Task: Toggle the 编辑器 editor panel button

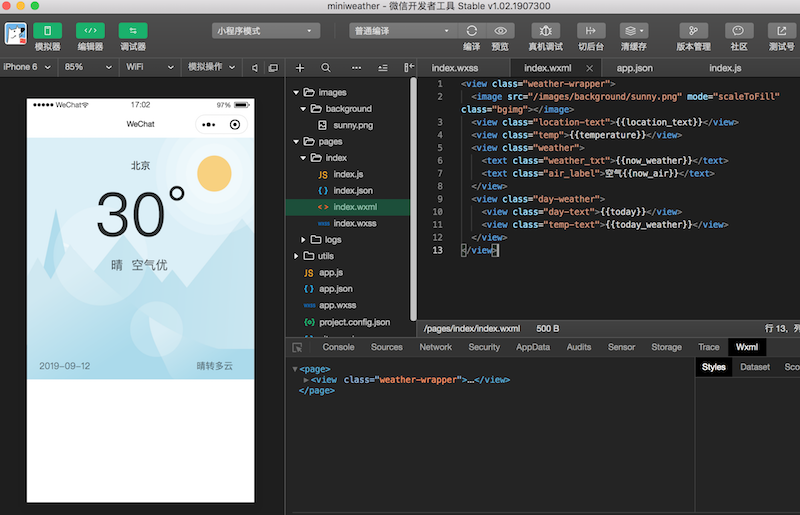Action: (x=90, y=31)
